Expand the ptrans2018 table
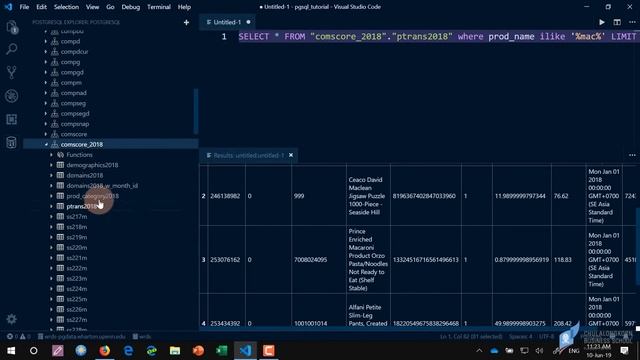This screenshot has height=360, width=640. click(x=51, y=206)
